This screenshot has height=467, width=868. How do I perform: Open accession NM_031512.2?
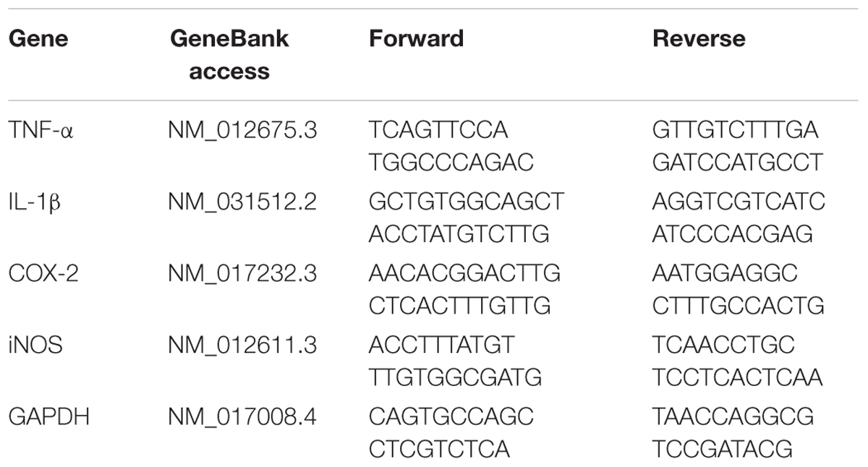(x=242, y=202)
